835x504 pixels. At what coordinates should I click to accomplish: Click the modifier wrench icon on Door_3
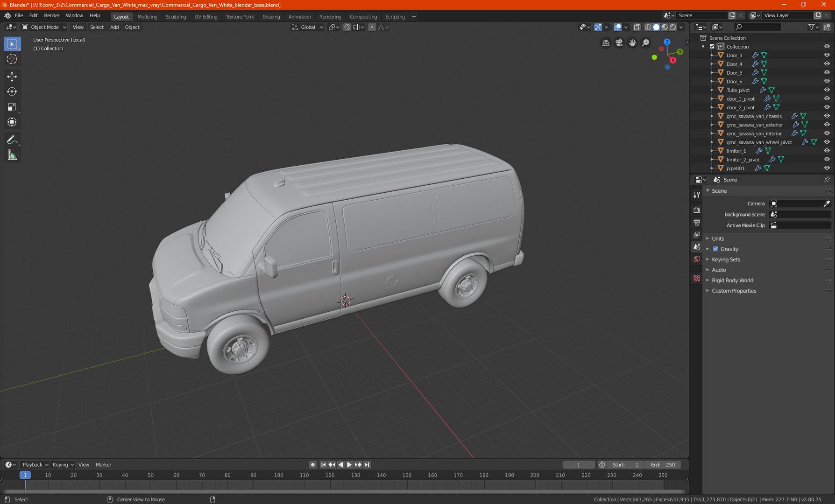pos(755,55)
